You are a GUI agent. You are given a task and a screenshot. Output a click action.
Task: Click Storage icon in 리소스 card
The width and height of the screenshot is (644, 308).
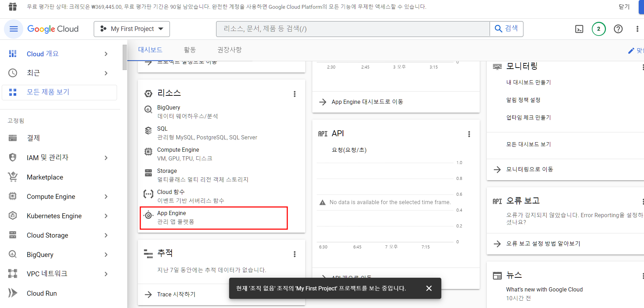(x=148, y=172)
